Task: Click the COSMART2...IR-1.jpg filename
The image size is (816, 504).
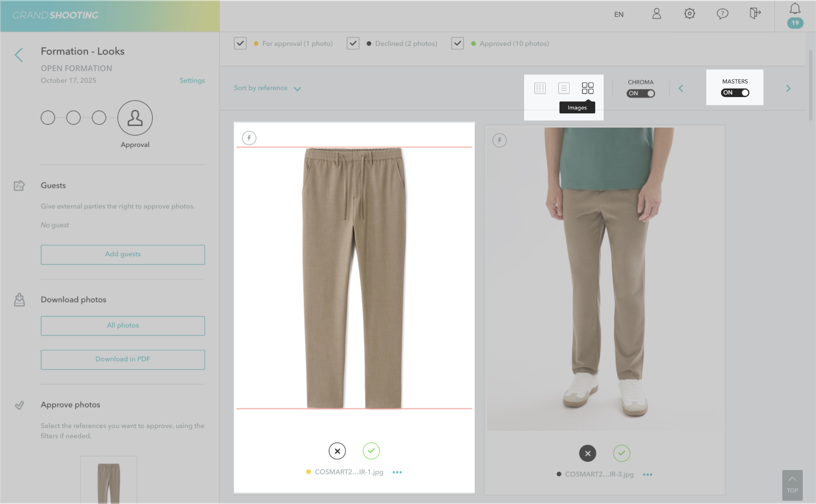Action: click(349, 472)
